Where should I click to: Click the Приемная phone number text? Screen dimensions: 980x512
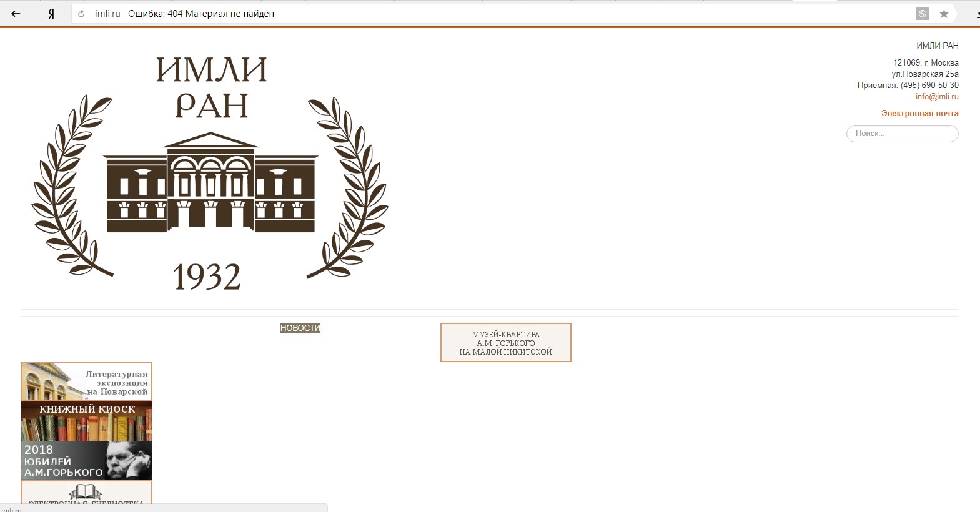pos(908,85)
